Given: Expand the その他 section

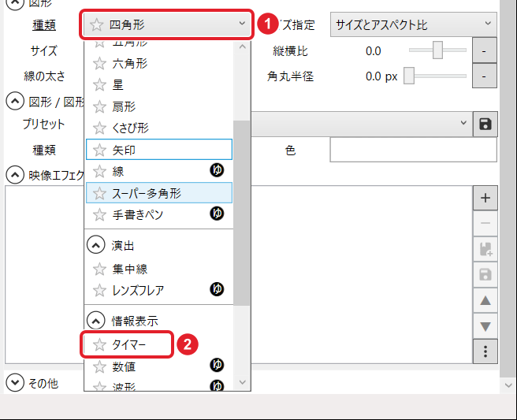Looking at the screenshot, I should coord(15,383).
